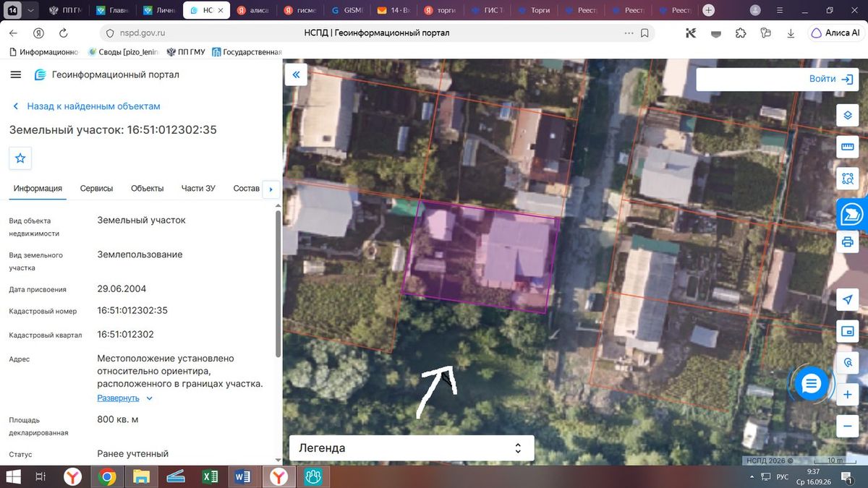The width and height of the screenshot is (868, 488).
Task: Open Государственная bookmark
Action: click(x=247, y=52)
